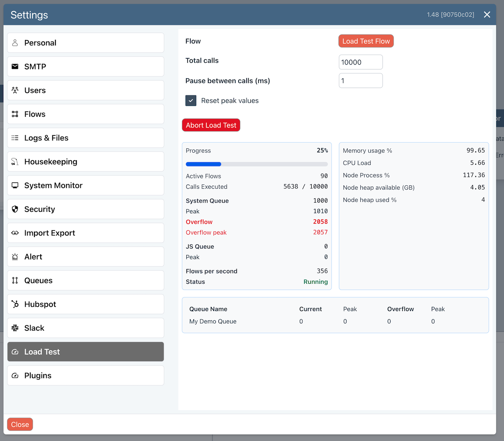Uncheck Reset peak values checkbox
The image size is (504, 441).
(191, 101)
